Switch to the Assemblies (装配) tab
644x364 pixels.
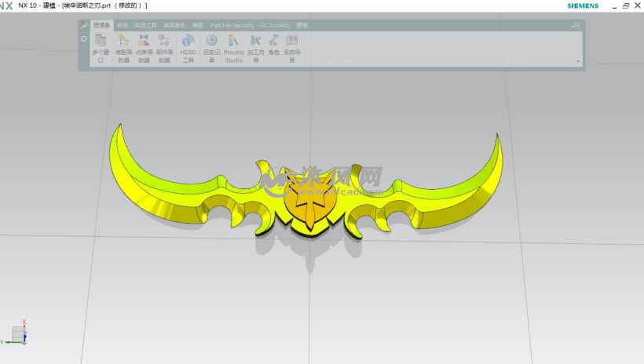tap(198, 25)
